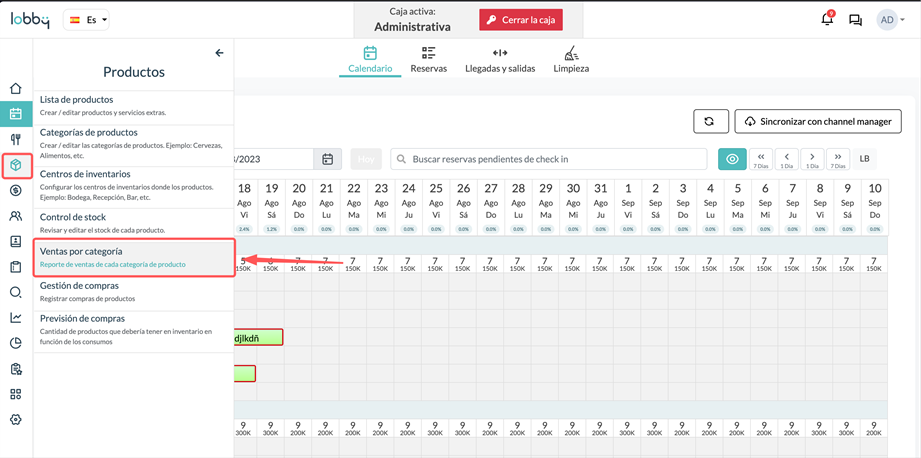Switch to Limpieza tab

tap(571, 60)
